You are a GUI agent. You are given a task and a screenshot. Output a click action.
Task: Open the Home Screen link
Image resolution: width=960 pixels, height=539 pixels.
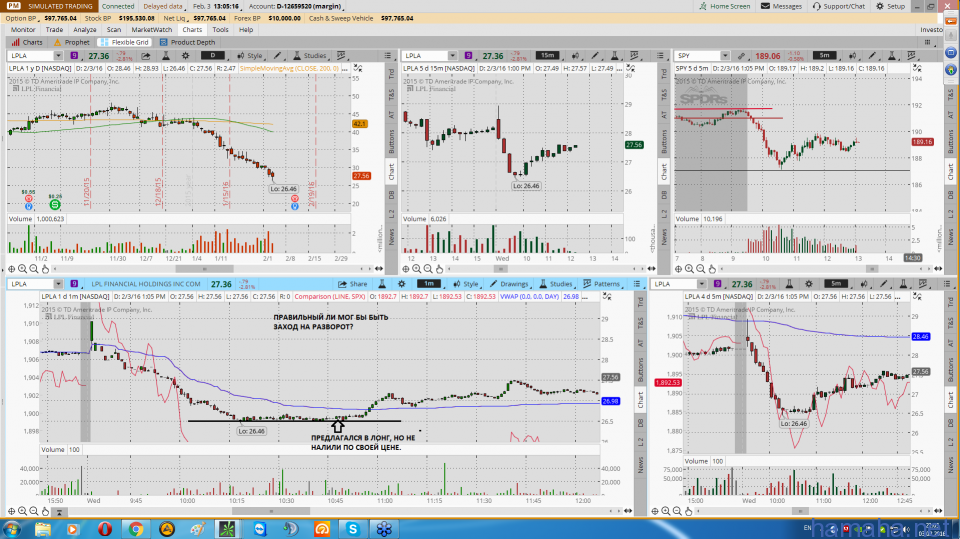pos(724,6)
